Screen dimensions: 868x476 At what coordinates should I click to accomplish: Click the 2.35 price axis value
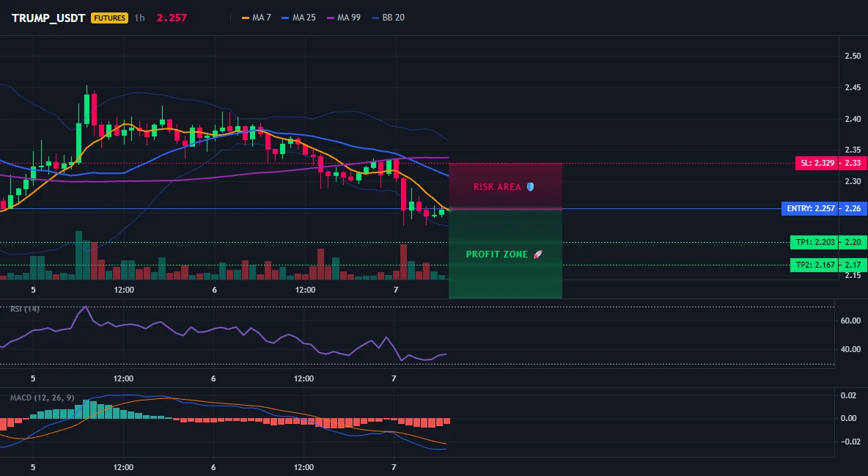853,150
